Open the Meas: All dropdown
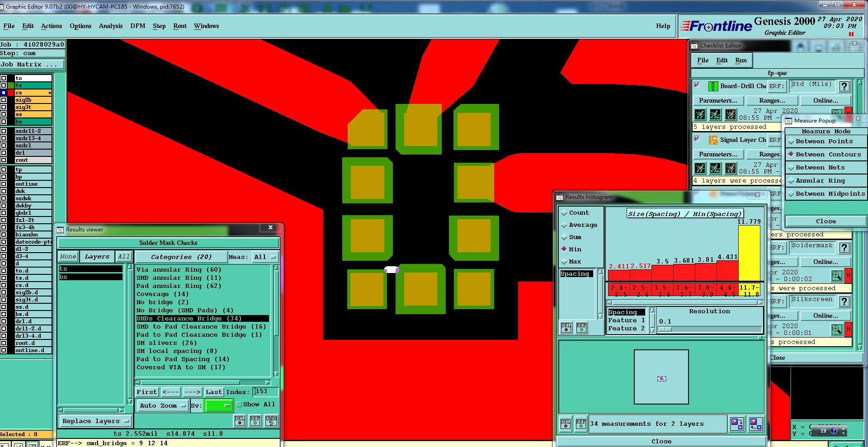This screenshot has height=447, width=868. [265, 257]
